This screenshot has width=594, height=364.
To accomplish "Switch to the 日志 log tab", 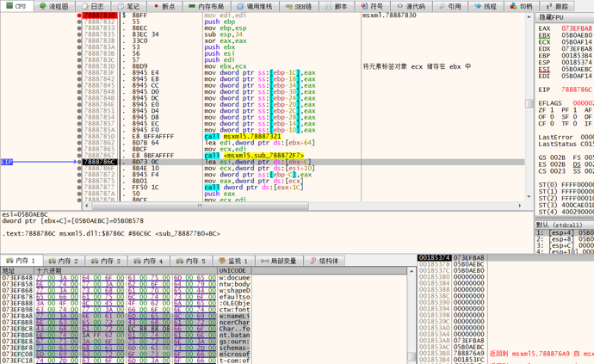I will (93, 6).
